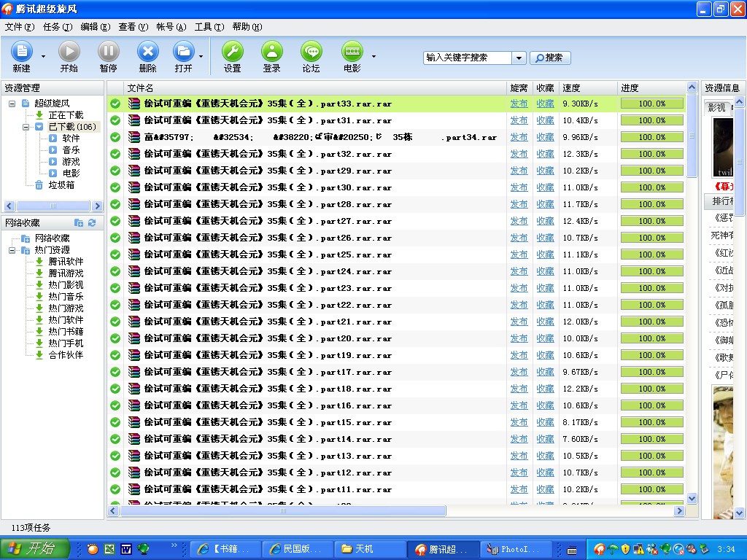Click the refresh icon in 网络收藏 header
The width and height of the screenshot is (747, 560).
coord(92,223)
